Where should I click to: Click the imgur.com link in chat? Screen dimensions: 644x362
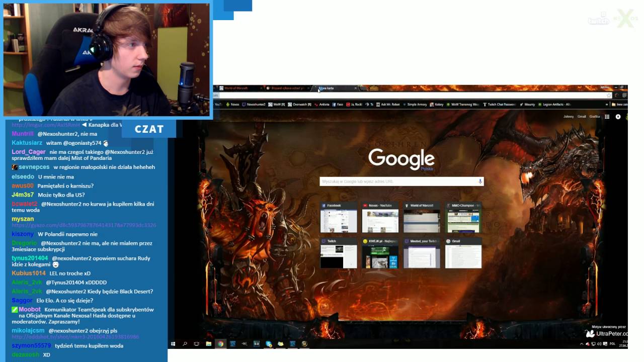(45, 125)
